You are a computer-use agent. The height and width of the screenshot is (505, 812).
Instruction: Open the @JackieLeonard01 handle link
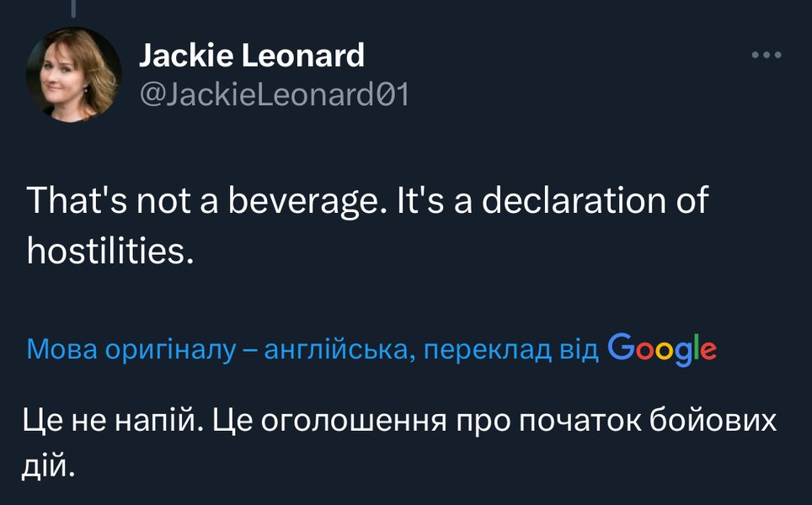coord(273,94)
